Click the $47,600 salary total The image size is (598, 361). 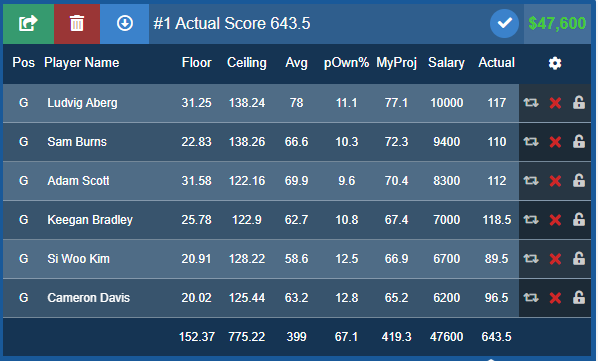[x=557, y=24]
